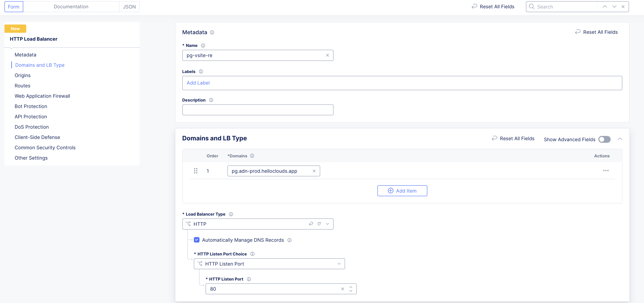Open the Documentation tab
This screenshot has height=303, width=644.
pyautogui.click(x=71, y=7)
